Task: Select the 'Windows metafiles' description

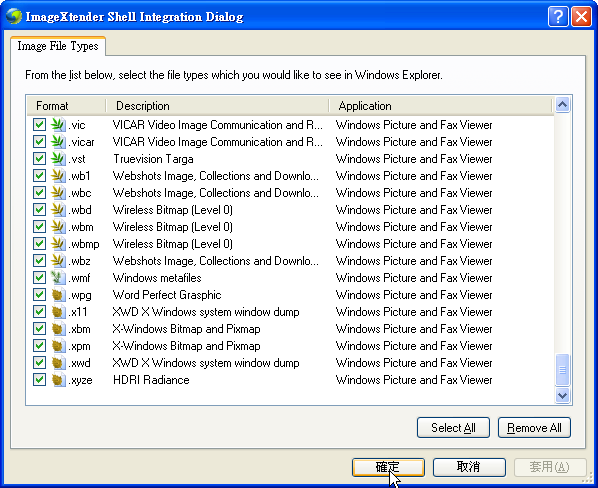Action: (157, 278)
